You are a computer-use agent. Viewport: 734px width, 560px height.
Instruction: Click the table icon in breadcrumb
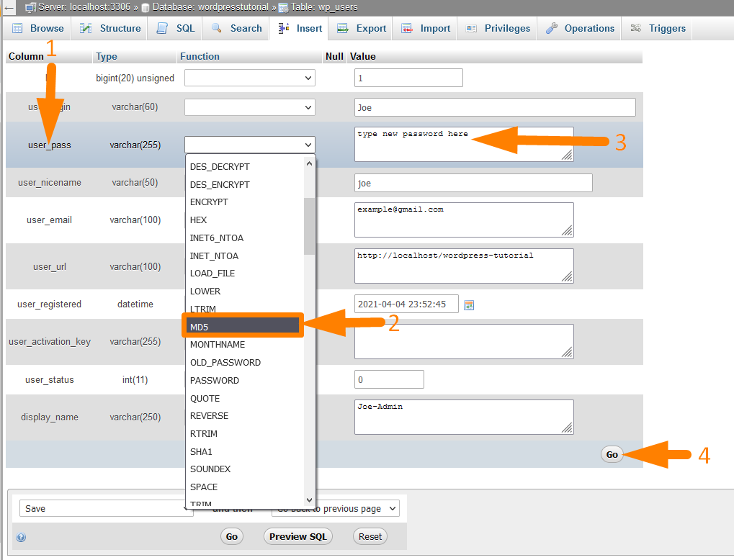point(283,7)
